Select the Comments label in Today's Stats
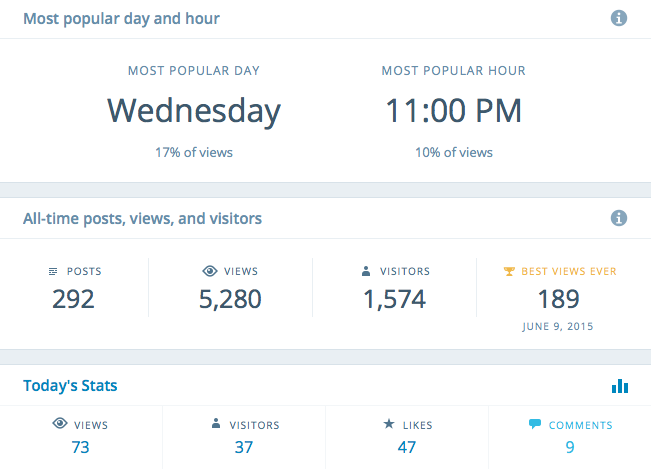651x469 pixels. pyautogui.click(x=580, y=425)
